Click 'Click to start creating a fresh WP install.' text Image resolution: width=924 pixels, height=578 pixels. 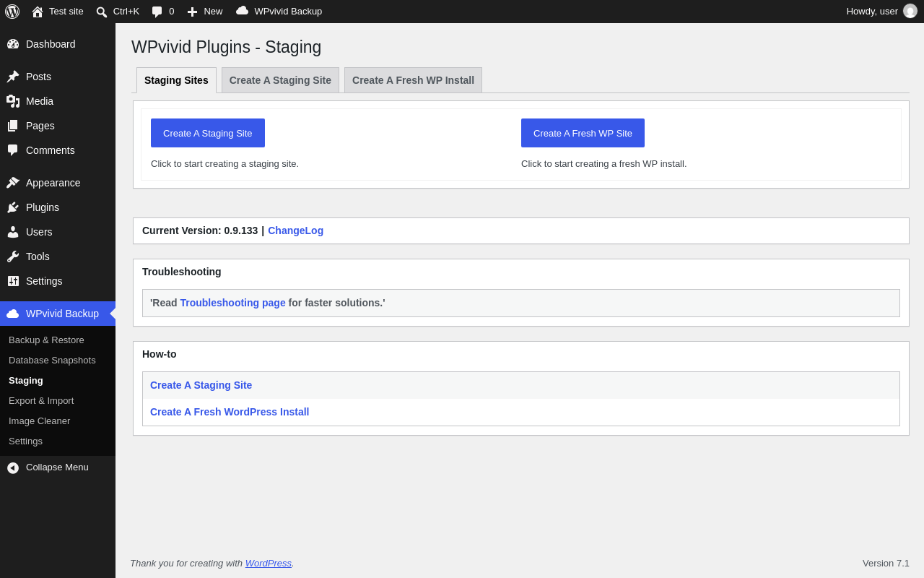click(604, 164)
